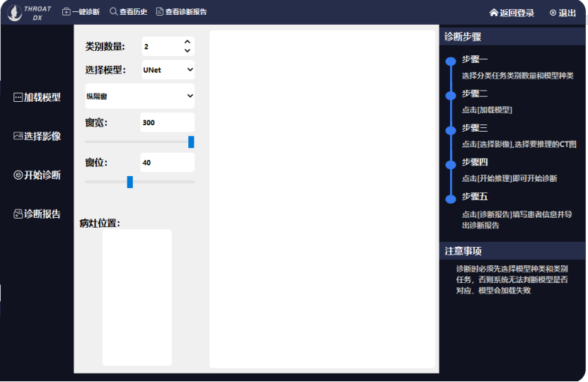
Task: Click the 返回登录 link
Action: (x=512, y=13)
